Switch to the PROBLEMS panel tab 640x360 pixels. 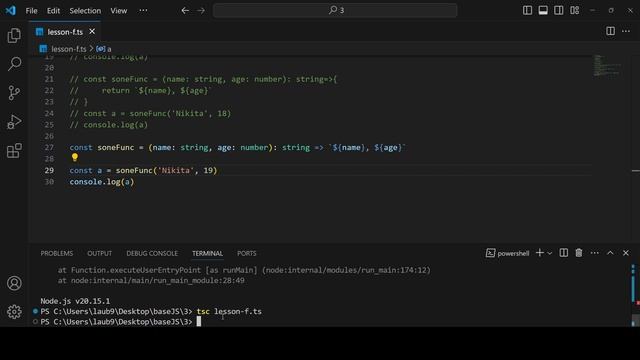57,253
